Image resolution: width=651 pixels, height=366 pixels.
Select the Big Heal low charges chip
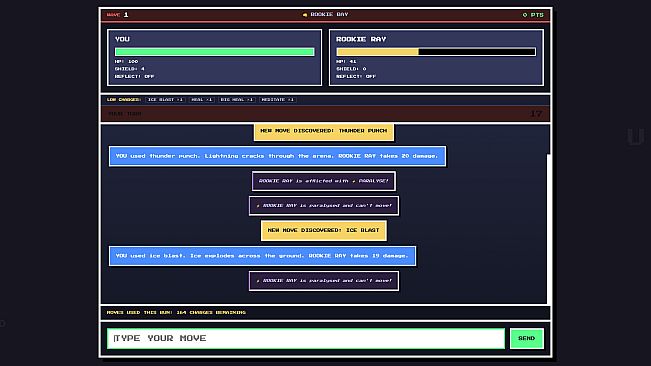(237, 100)
